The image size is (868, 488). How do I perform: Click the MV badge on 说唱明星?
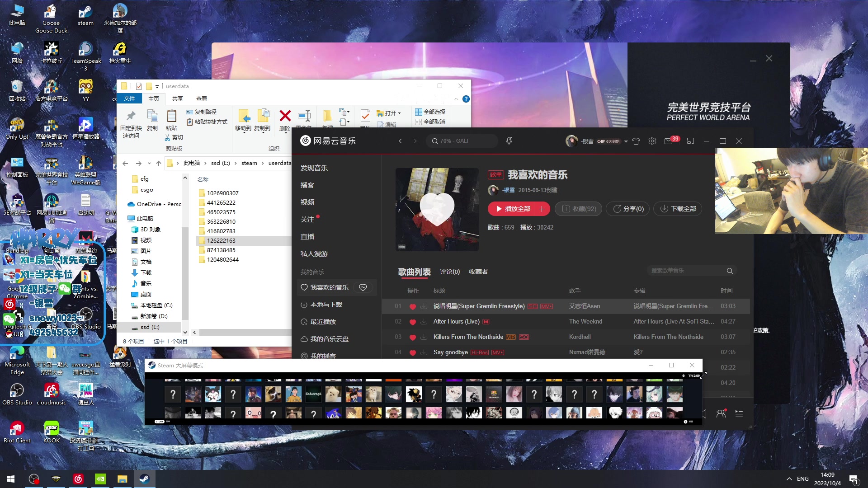(x=546, y=306)
